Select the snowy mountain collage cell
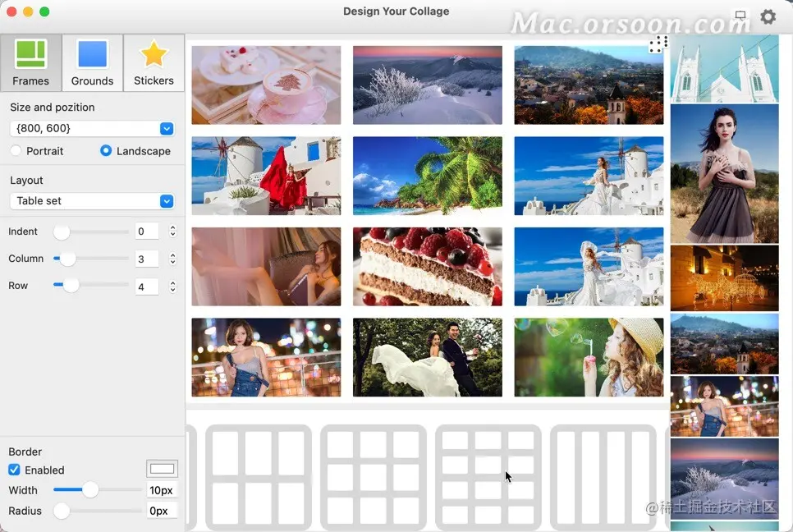The image size is (793, 532). click(x=428, y=85)
